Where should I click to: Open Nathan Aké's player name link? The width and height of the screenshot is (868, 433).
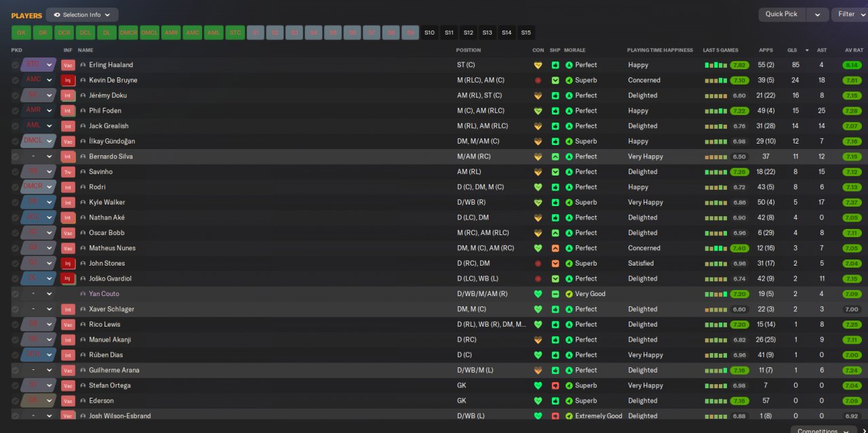pos(107,218)
